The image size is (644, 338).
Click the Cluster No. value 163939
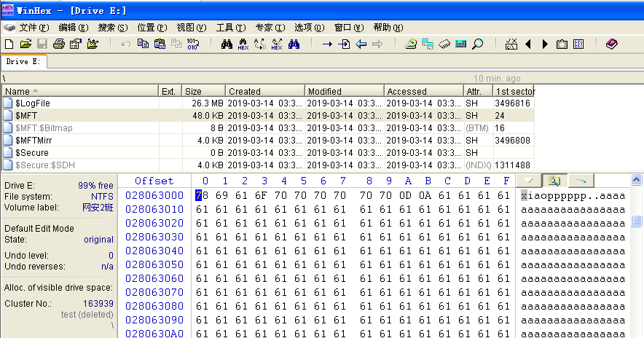tap(98, 304)
